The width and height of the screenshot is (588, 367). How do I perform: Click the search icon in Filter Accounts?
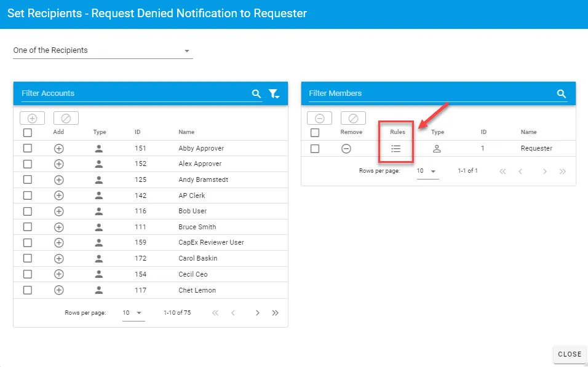256,94
